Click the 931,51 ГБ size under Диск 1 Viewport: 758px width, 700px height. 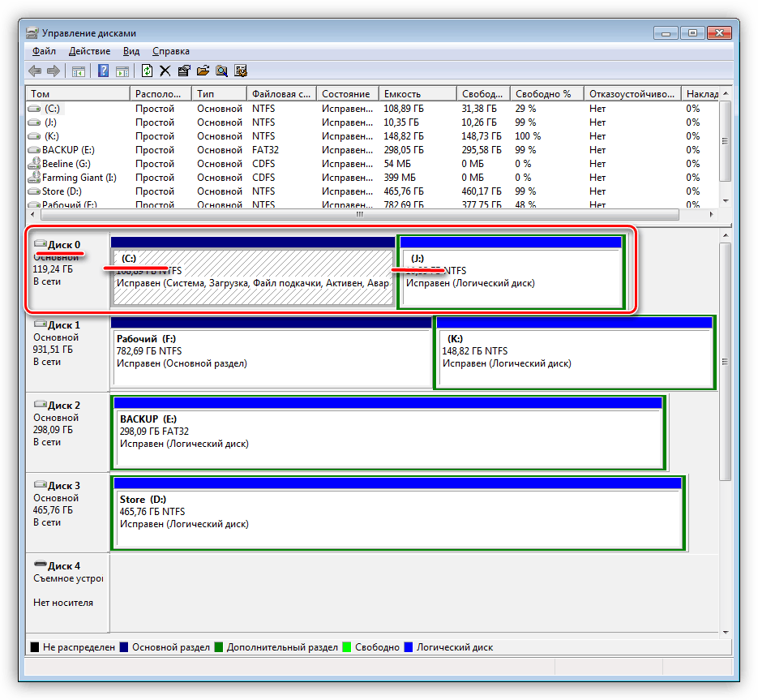(54, 350)
